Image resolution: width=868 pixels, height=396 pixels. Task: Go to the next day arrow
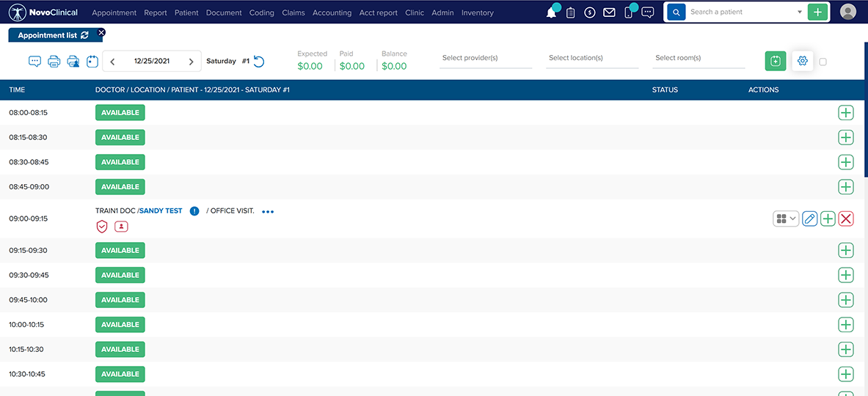192,62
